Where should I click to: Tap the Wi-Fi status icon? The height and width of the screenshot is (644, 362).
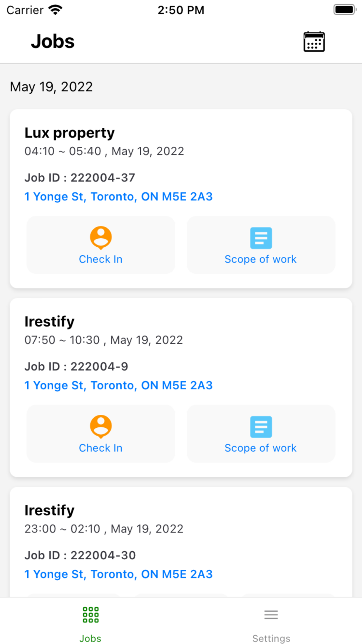pos(55,10)
